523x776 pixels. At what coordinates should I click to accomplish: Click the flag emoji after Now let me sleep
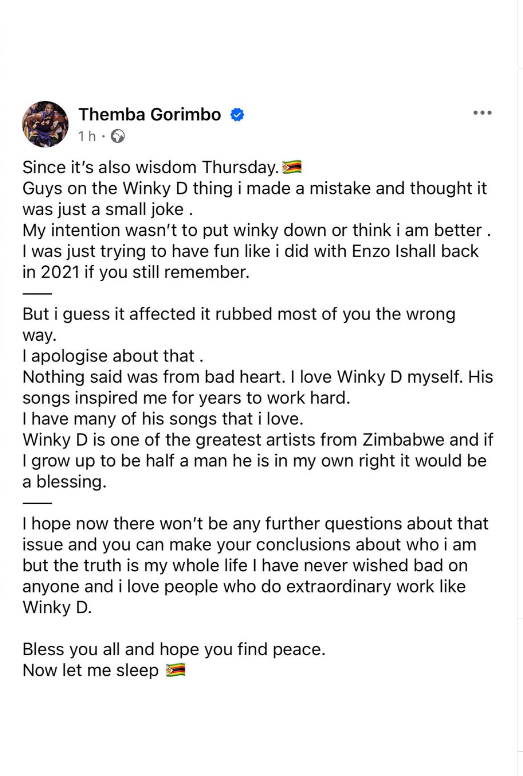coord(176,670)
